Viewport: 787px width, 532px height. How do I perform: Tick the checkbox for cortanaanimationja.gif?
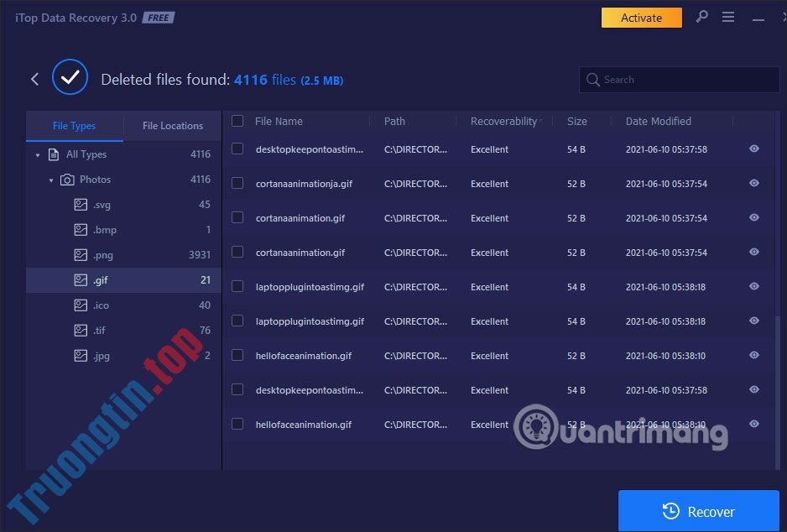click(237, 183)
